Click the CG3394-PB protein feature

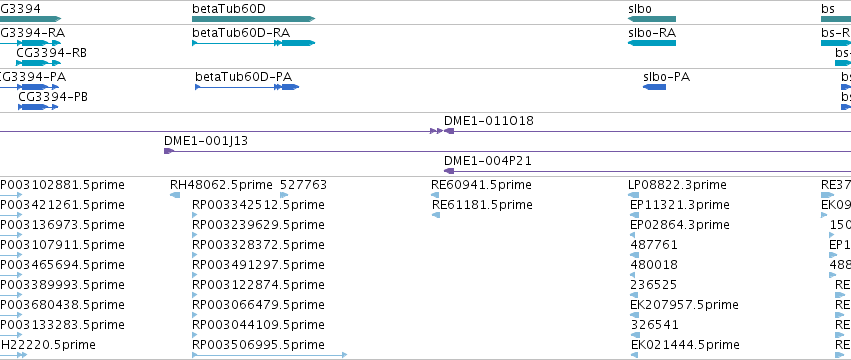point(38,107)
